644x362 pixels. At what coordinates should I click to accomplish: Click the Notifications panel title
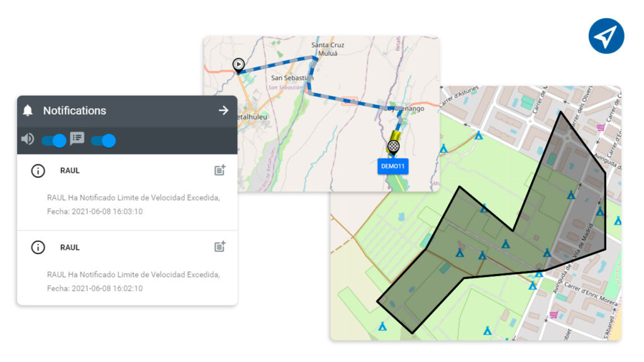pyautogui.click(x=75, y=111)
